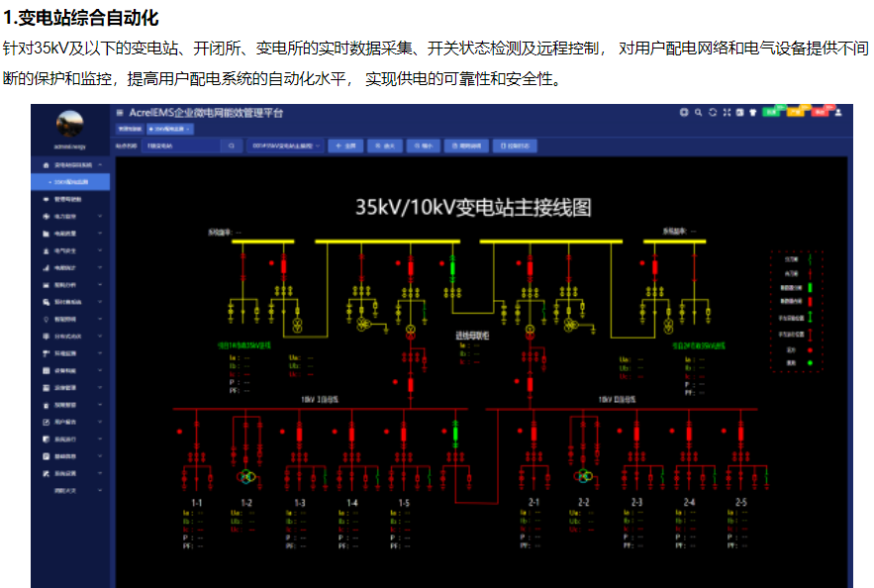This screenshot has width=874, height=588.
Task: Click the 用户报告 edit-note icon in sidebar
Action: (x=47, y=423)
